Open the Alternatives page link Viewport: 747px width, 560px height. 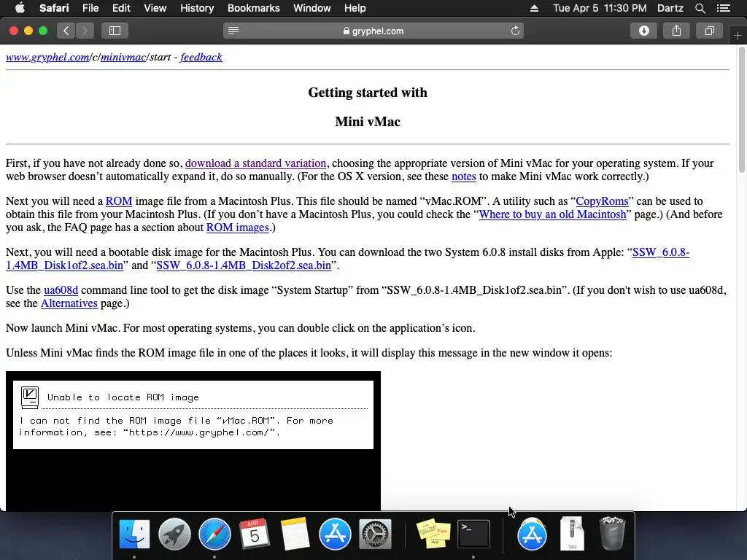69,304
